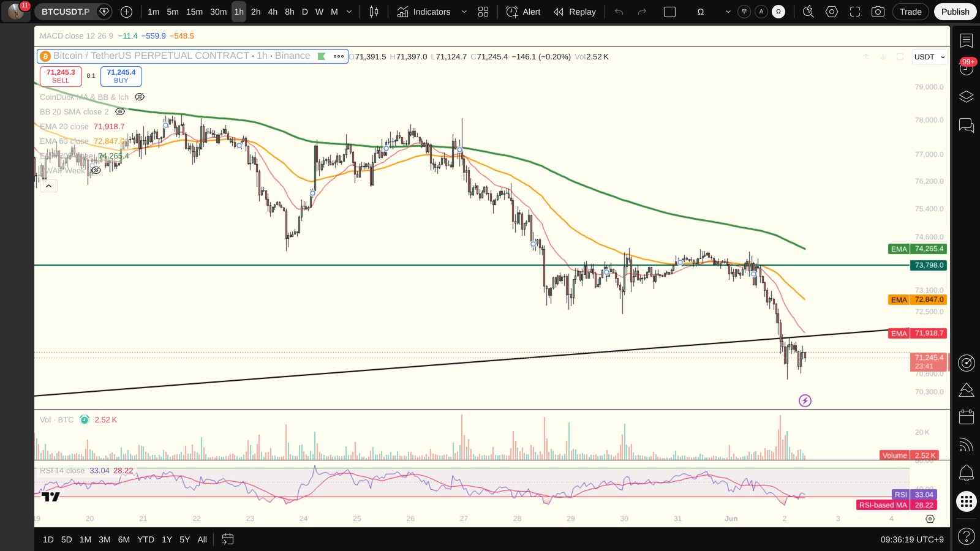Show the CoinDuck MA & BB & Ich indicator
980x551 pixels.
(140, 97)
